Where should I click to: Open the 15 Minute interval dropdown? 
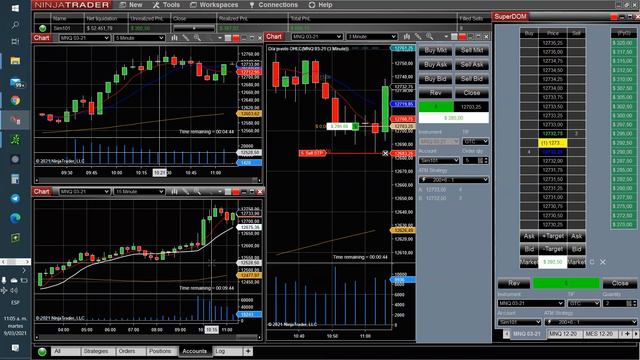pyautogui.click(x=139, y=191)
